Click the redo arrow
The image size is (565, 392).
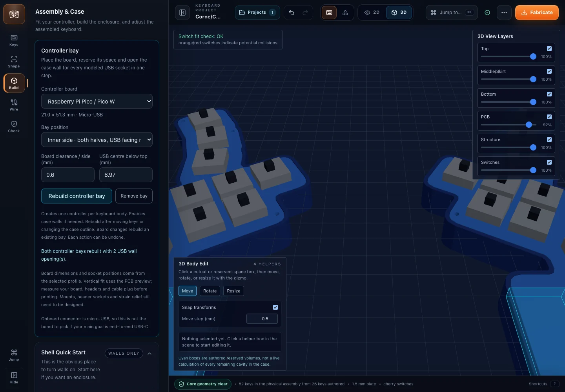(305, 13)
